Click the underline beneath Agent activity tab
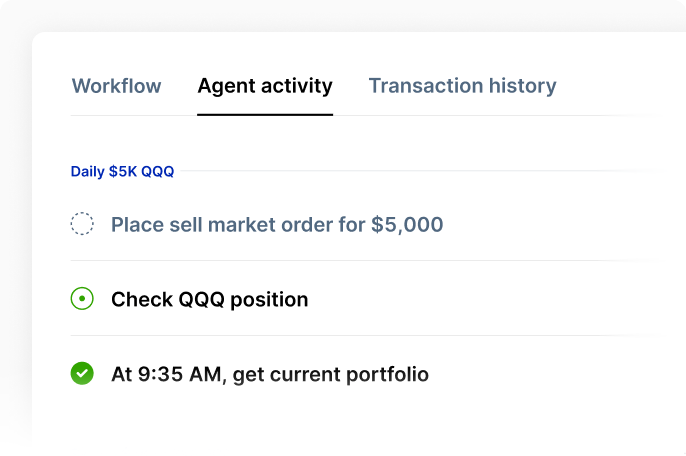Viewport: 686px width, 456px height. coord(265,115)
